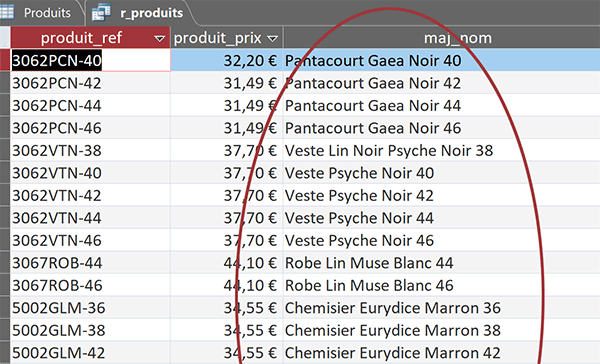Click the Produits table icon
The width and height of the screenshot is (600, 364).
point(7,12)
